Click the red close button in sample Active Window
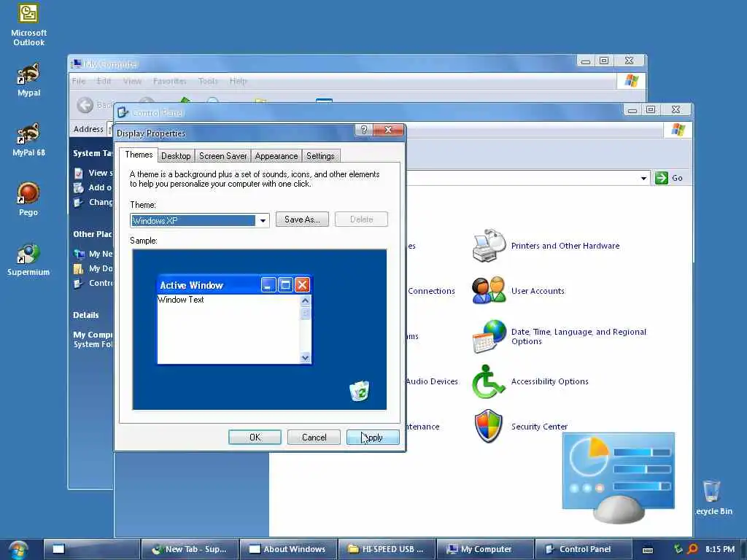The image size is (747, 560). point(302,285)
